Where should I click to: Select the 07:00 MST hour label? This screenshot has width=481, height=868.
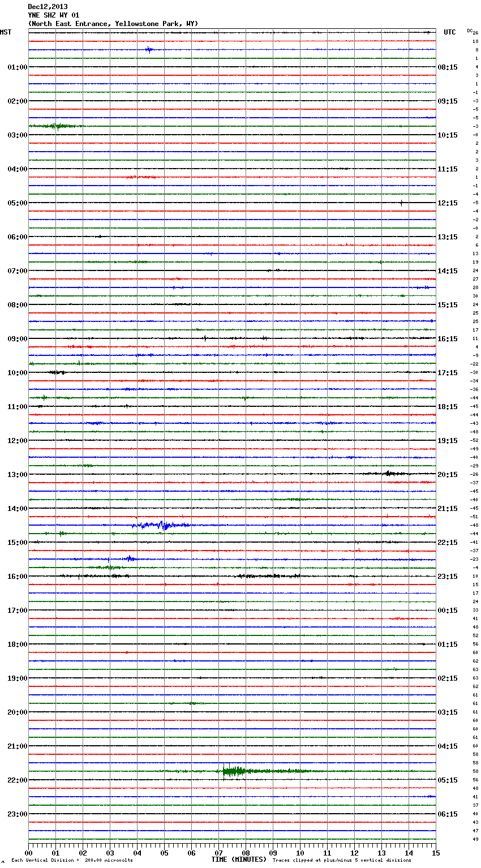point(18,271)
